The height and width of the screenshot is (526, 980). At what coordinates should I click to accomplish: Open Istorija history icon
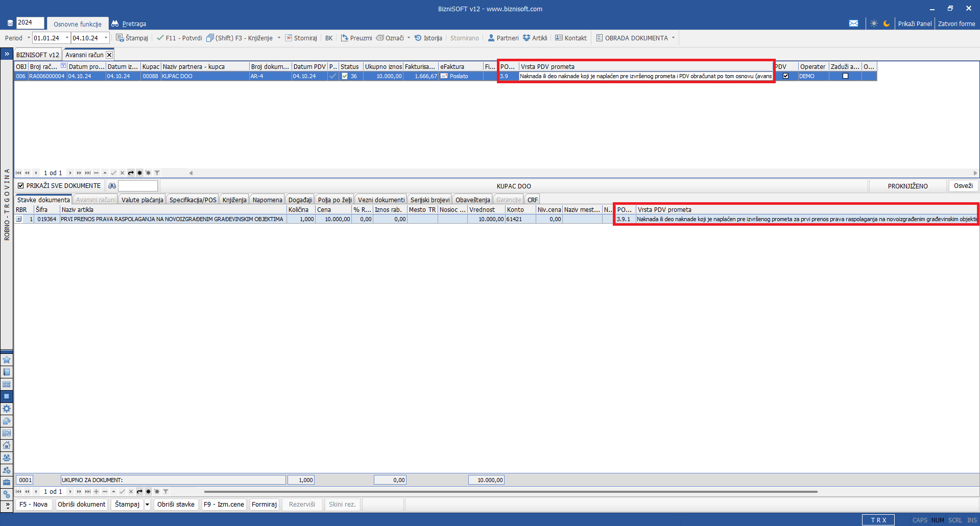pyautogui.click(x=418, y=38)
